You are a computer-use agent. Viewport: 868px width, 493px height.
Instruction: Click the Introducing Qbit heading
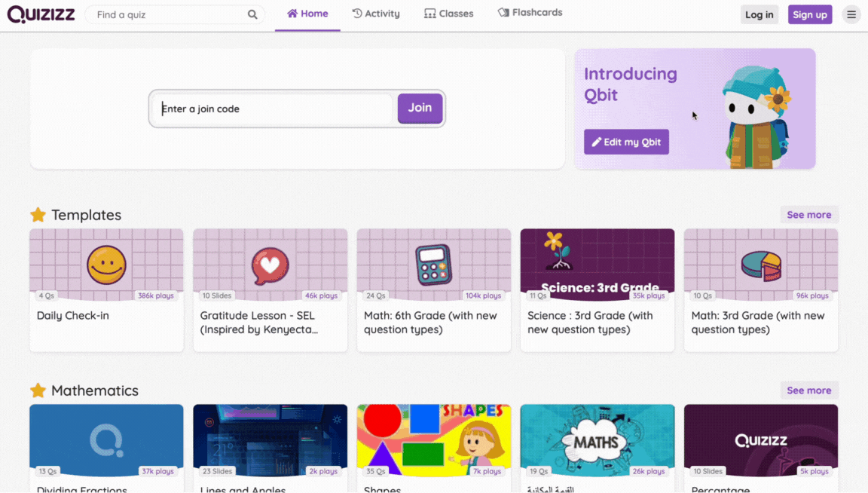point(631,84)
